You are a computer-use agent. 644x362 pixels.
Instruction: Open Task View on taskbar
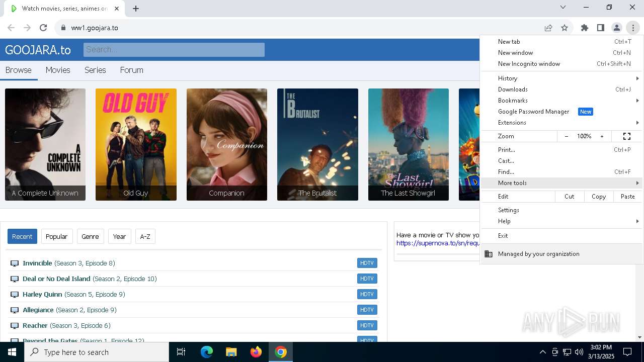(181, 352)
